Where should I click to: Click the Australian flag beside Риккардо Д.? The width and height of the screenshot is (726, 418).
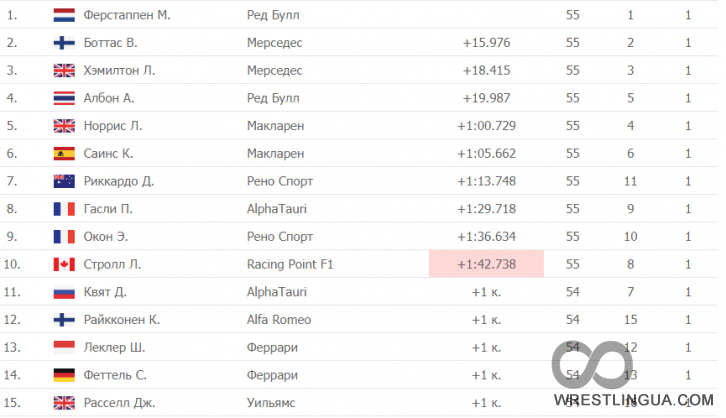pyautogui.click(x=64, y=181)
